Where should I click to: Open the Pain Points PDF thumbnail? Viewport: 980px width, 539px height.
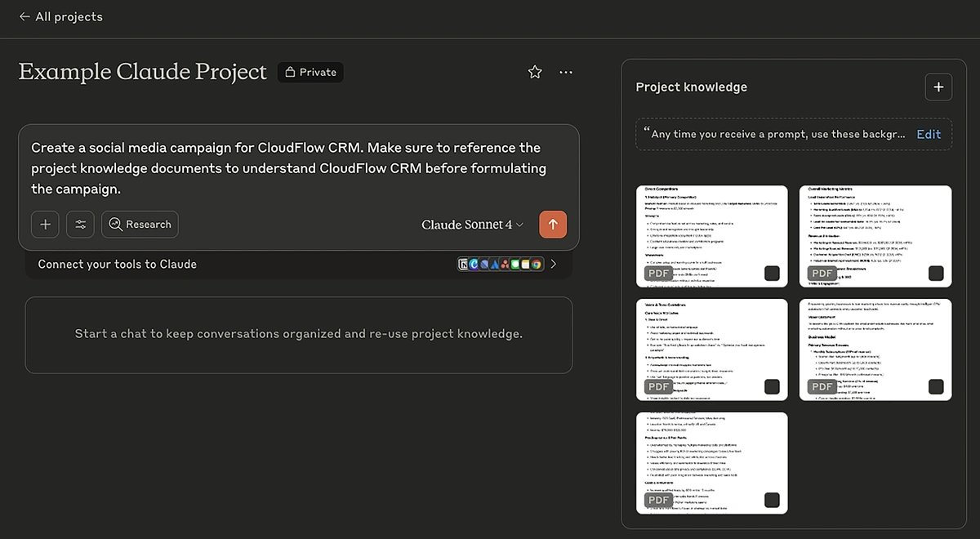tap(711, 463)
